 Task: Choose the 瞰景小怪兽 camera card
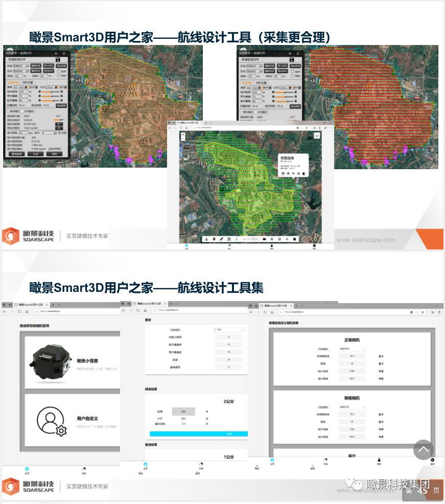click(72, 362)
